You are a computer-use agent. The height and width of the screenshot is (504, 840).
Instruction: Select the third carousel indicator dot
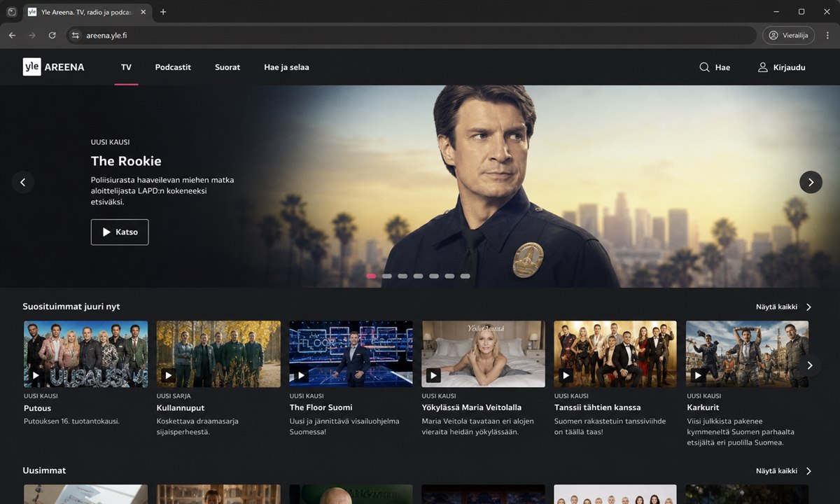(x=402, y=276)
